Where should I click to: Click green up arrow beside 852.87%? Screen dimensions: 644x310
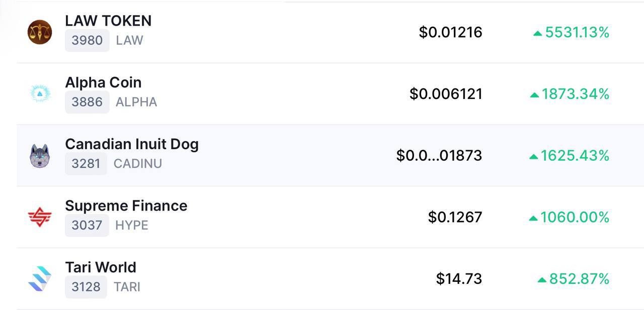[542, 280]
